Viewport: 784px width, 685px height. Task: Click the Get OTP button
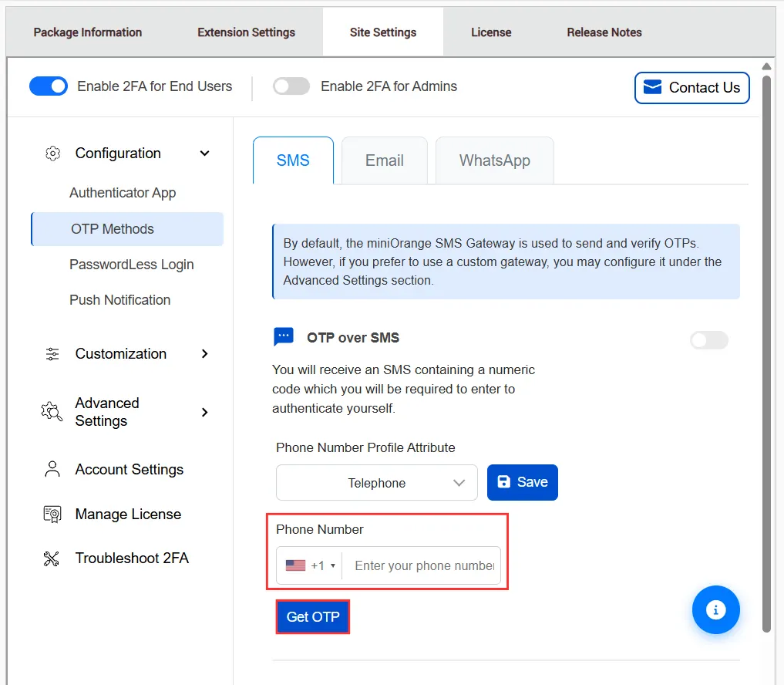[x=312, y=616]
